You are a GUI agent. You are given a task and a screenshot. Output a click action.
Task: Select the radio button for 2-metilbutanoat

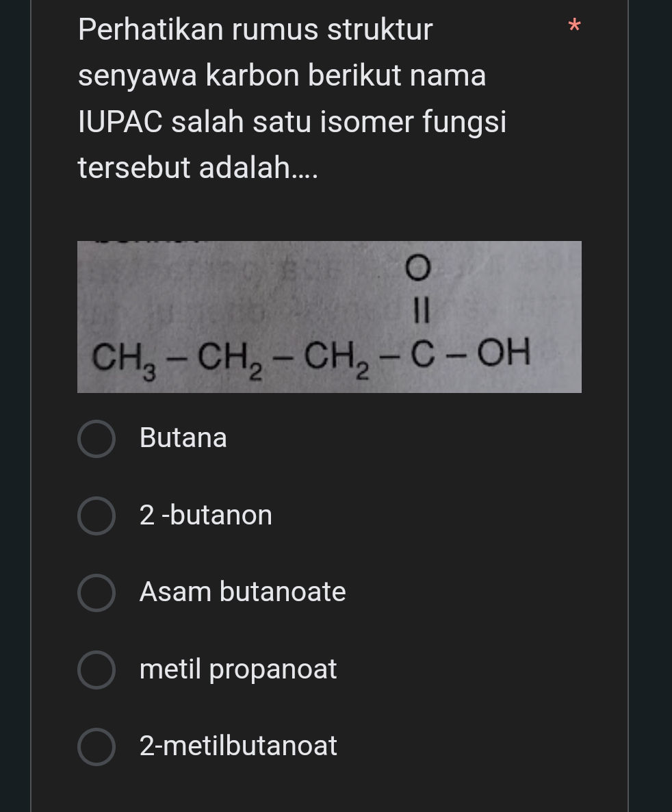coord(96,746)
